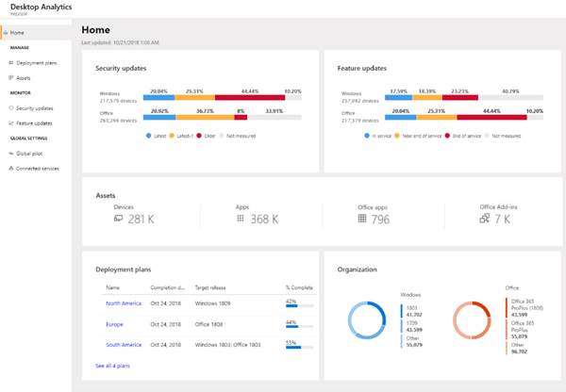Click the Security updates shield icon
Screen dimensions: 566x392
10,107
